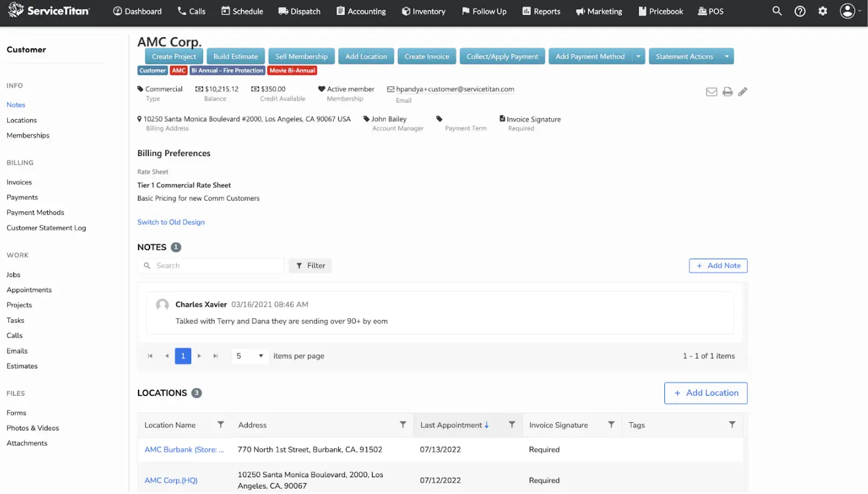Click the notes Search input field
Screen dimensions: 868x494
[211, 266]
